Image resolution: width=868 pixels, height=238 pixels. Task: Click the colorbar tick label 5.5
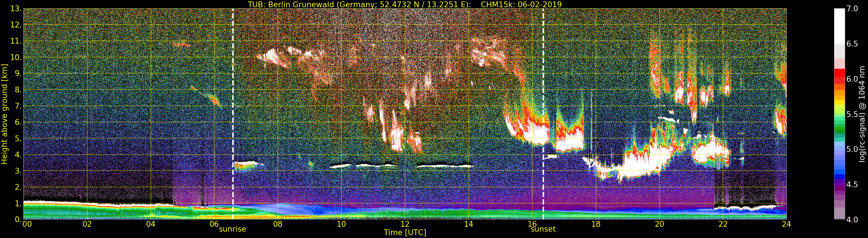[852, 114]
